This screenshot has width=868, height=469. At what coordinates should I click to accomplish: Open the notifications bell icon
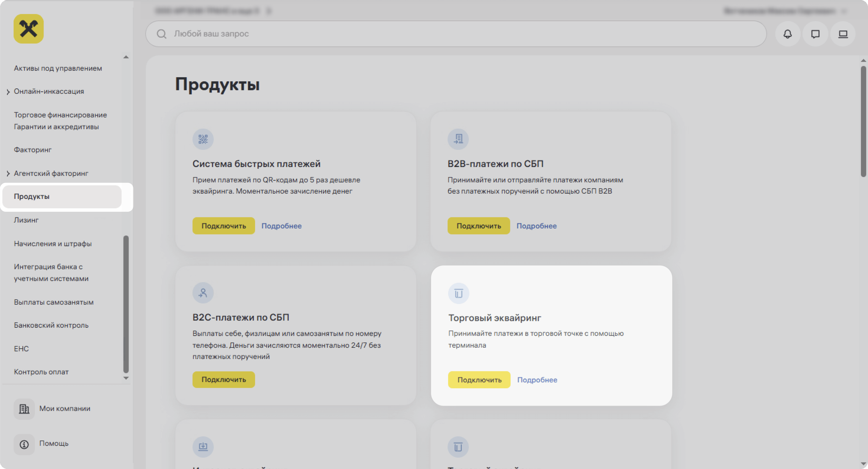point(787,34)
